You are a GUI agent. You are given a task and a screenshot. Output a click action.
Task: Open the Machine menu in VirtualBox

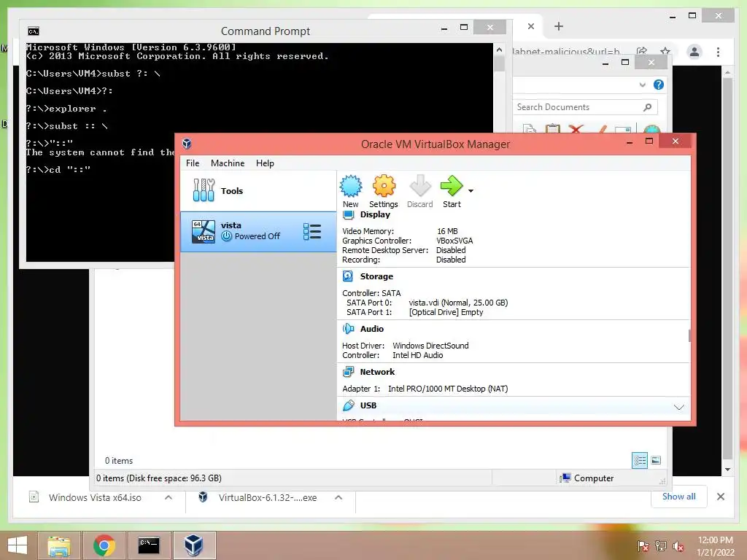tap(228, 163)
